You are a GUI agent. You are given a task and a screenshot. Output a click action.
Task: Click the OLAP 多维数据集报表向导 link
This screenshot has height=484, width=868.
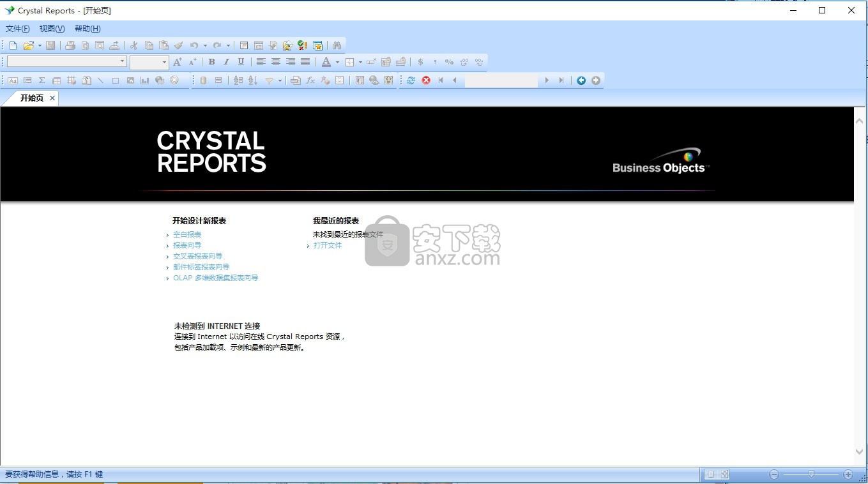[216, 278]
